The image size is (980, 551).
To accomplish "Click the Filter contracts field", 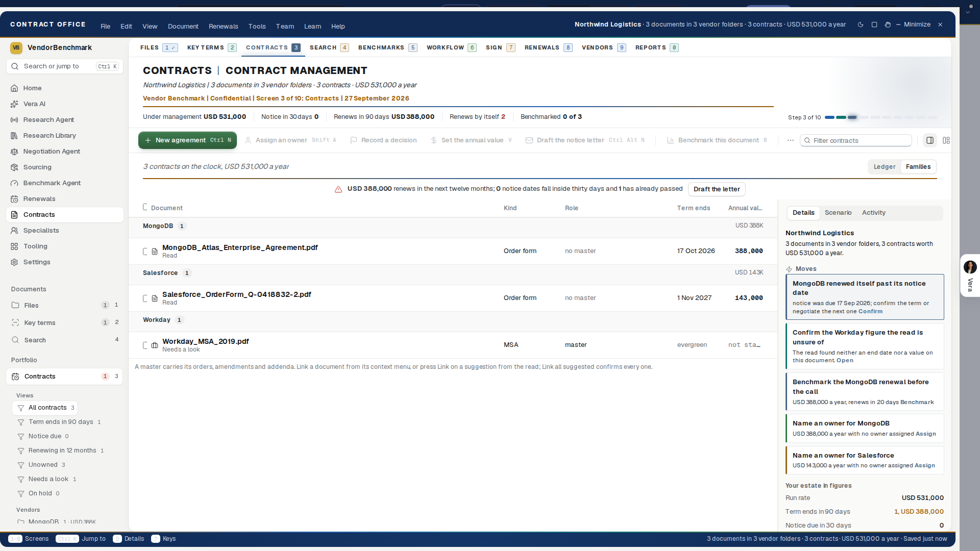I will (856, 140).
